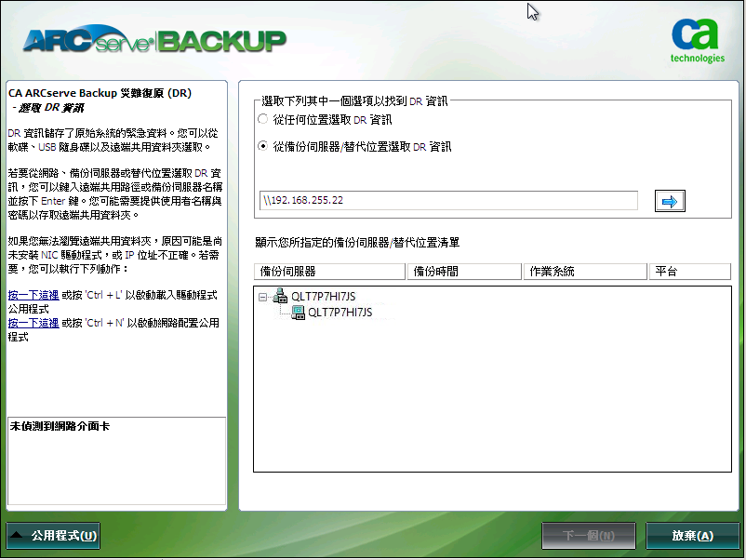Collapse the root QLT7P7HI7JS tree node
This screenshot has height=560, width=746.
[262, 297]
